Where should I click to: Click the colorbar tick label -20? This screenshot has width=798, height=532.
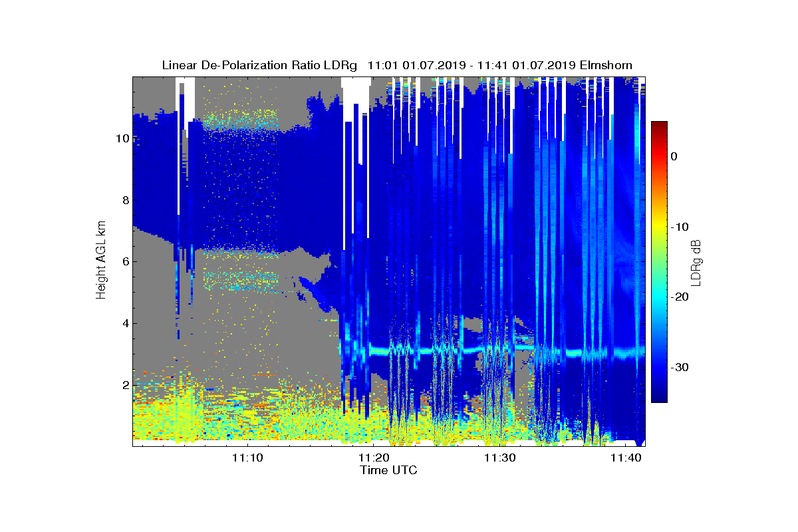pyautogui.click(x=680, y=297)
